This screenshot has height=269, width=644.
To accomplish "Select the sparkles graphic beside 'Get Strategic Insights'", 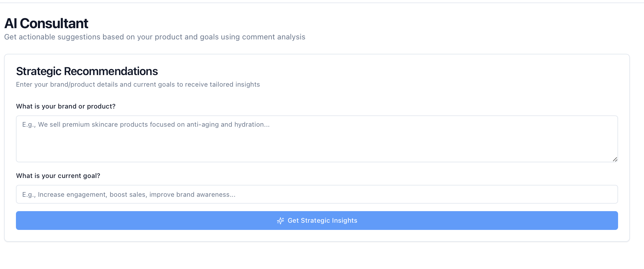I will pos(280,221).
